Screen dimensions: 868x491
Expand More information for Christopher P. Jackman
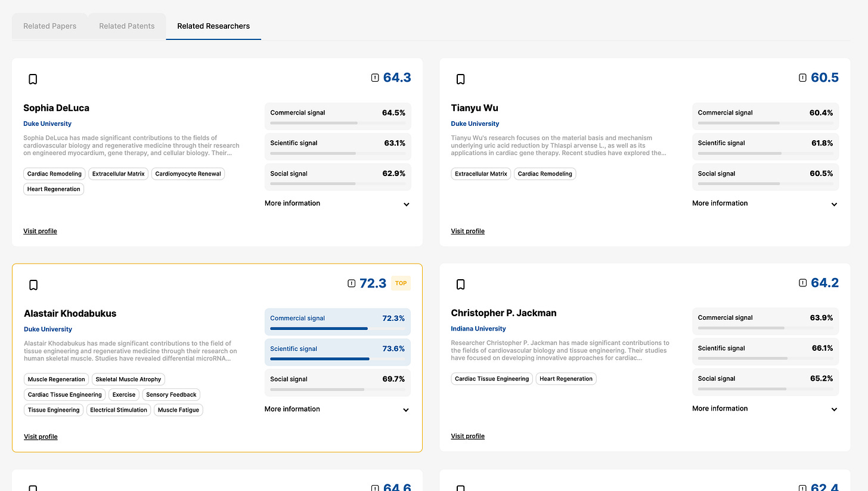tap(765, 409)
